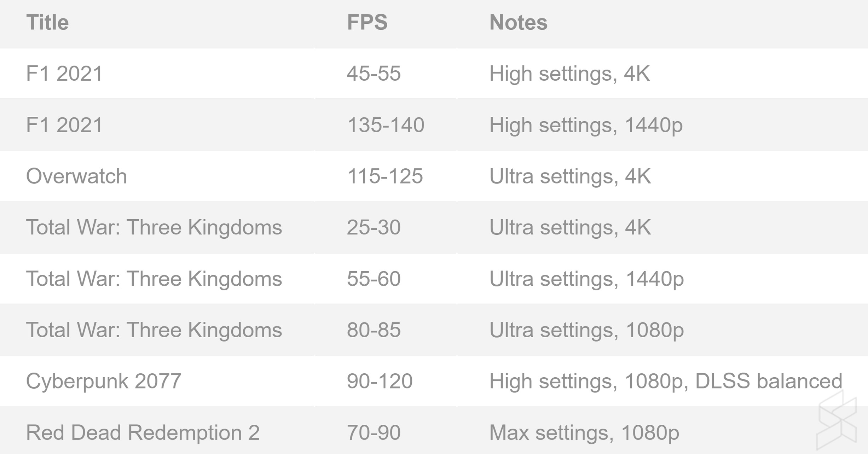Click the Title column header
The width and height of the screenshot is (868, 454).
point(47,23)
